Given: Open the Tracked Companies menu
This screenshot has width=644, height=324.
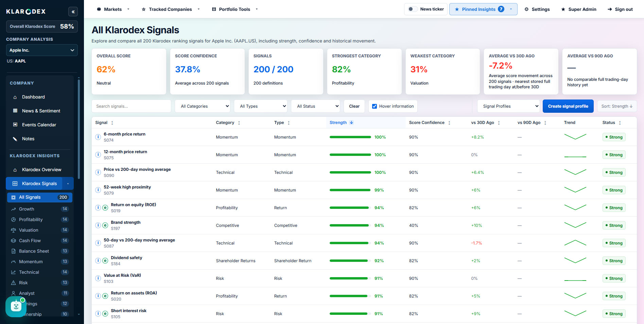Looking at the screenshot, I should click(x=171, y=9).
